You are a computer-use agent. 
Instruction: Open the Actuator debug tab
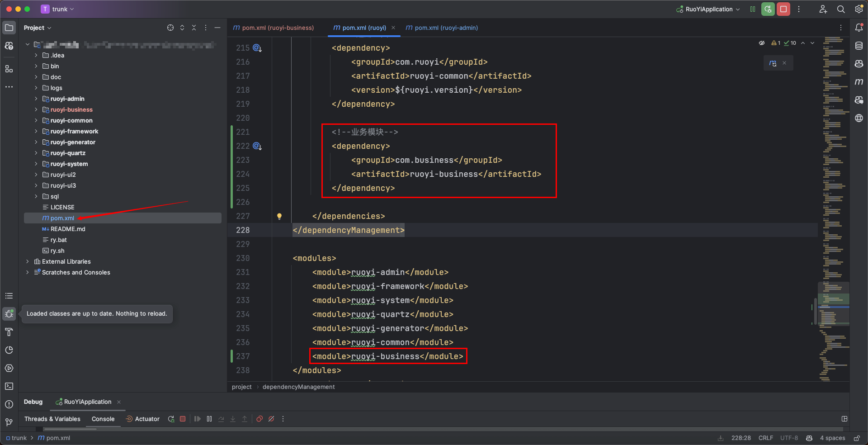[142, 419]
